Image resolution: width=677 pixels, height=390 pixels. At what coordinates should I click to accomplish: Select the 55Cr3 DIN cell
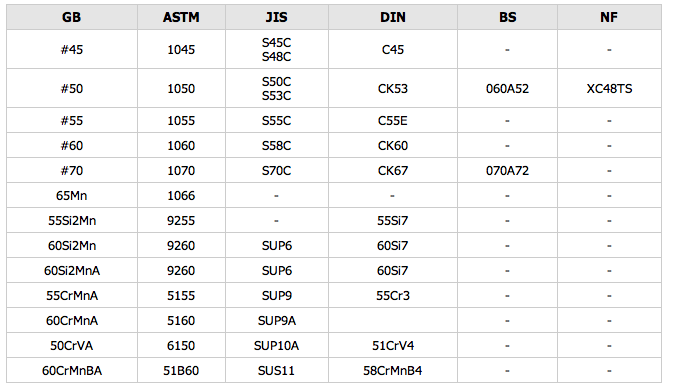393,295
